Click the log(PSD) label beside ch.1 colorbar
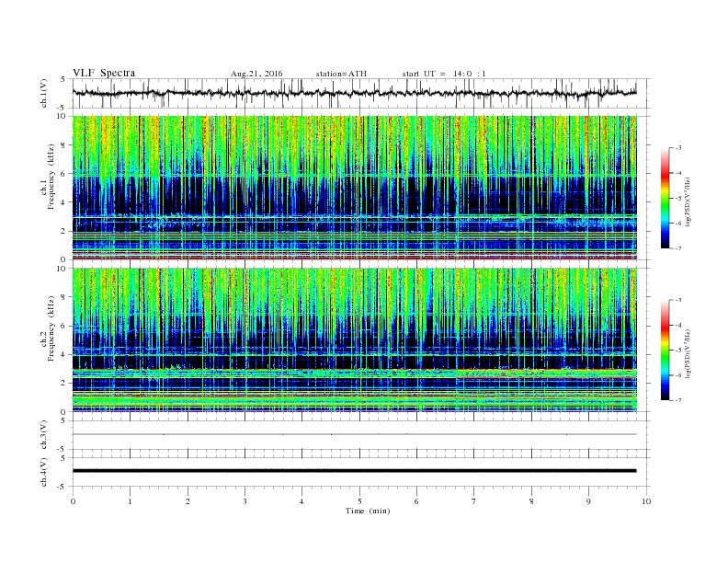This screenshot has width=728, height=563. tap(689, 202)
